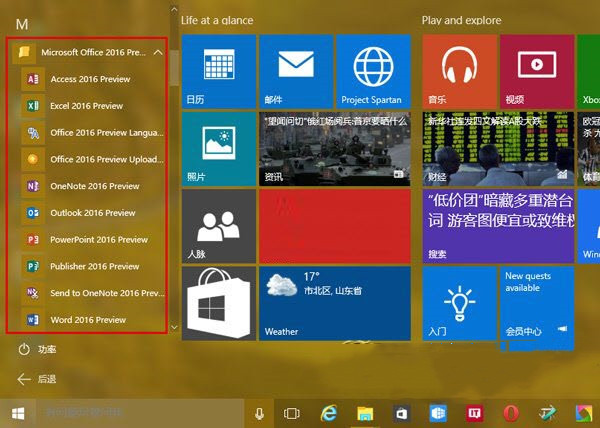Viewport: 600px width, 428px height.
Task: Click the 'Life at a glance' group title
Action: coord(217,20)
